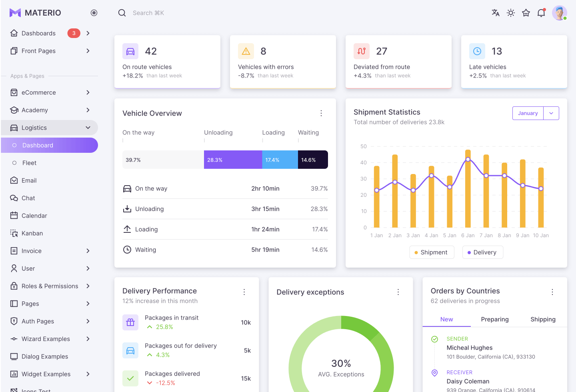Open Chat from the sidebar
Viewport: 576px width, 392px height.
click(49, 198)
